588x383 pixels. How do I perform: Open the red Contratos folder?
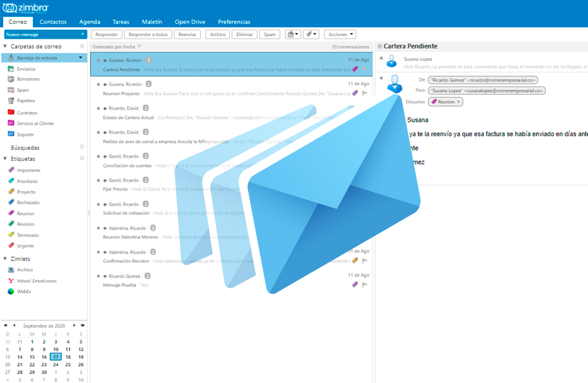tap(27, 113)
